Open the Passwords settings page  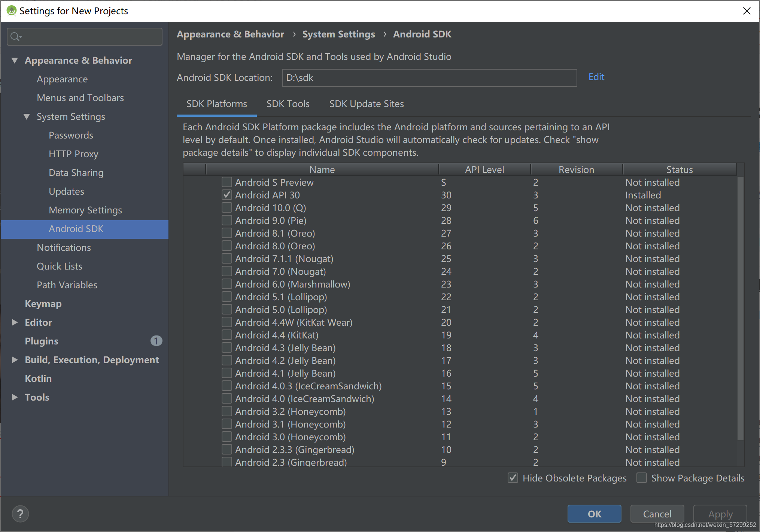(71, 135)
